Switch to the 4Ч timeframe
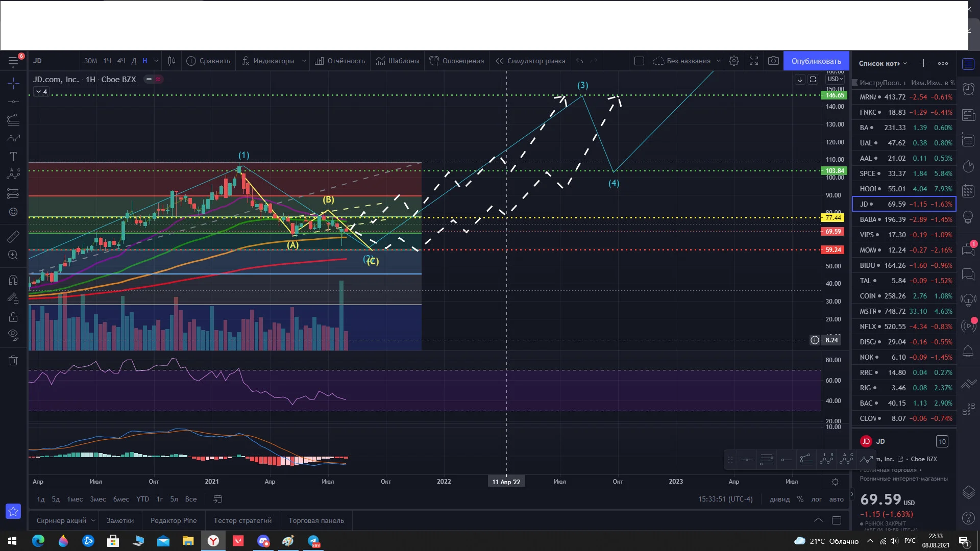Viewport: 980px width, 551px height. tap(121, 61)
